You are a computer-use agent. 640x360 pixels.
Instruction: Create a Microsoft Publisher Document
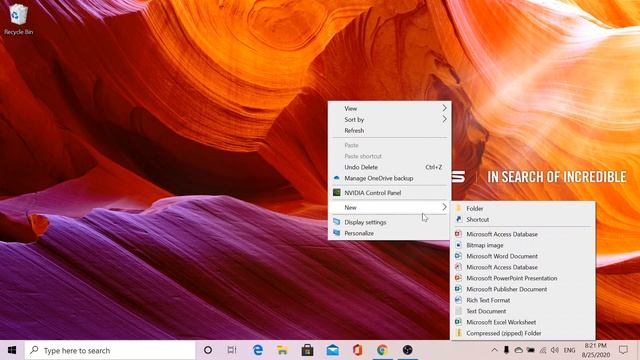coord(523,289)
